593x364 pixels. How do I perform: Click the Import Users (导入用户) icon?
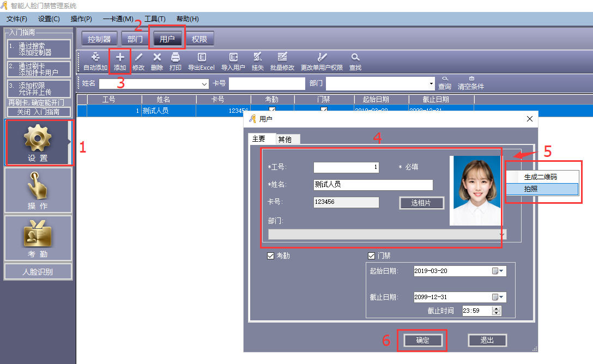[x=233, y=57]
